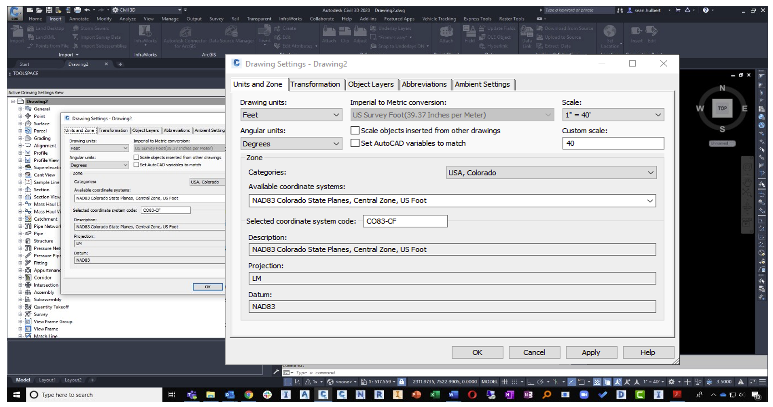Open the Home ribbon tab

[35, 19]
